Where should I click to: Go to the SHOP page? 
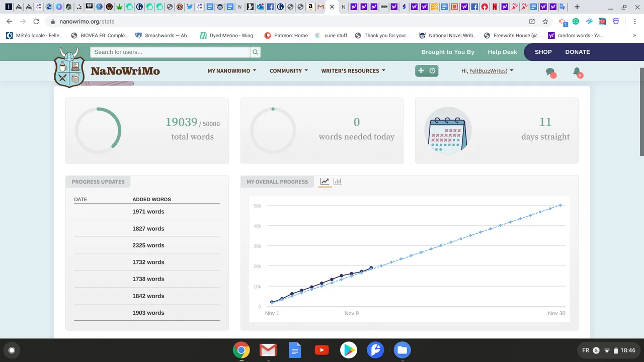(x=543, y=52)
